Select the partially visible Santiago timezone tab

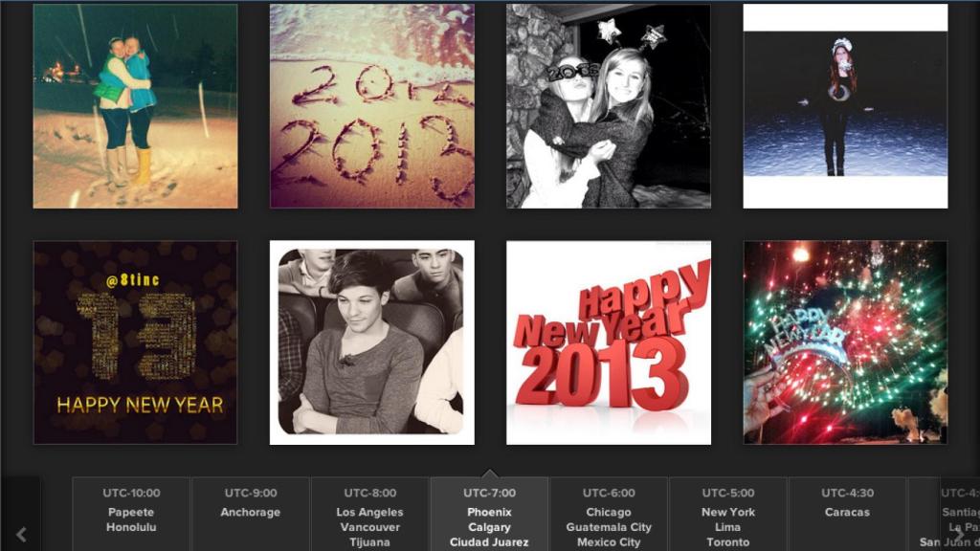[x=944, y=514]
